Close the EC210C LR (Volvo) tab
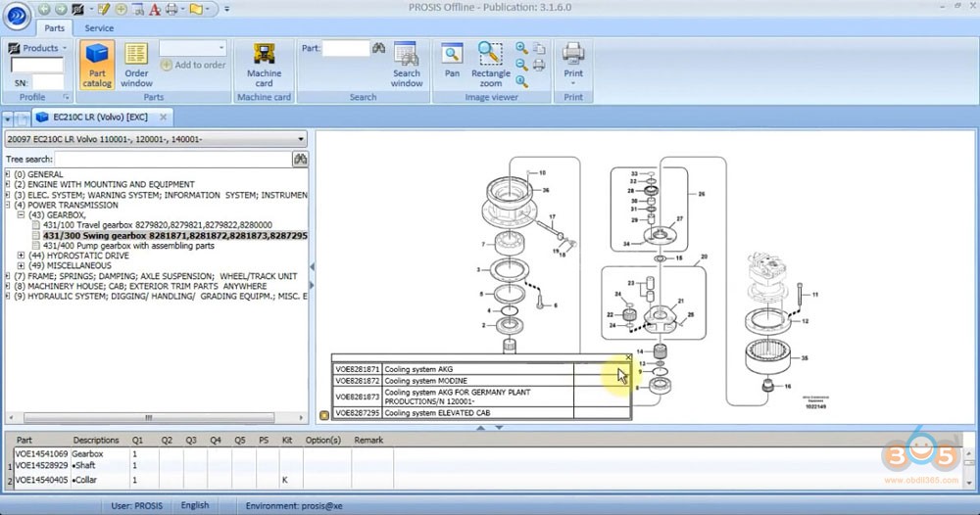This screenshot has width=980, height=515. pos(163,117)
